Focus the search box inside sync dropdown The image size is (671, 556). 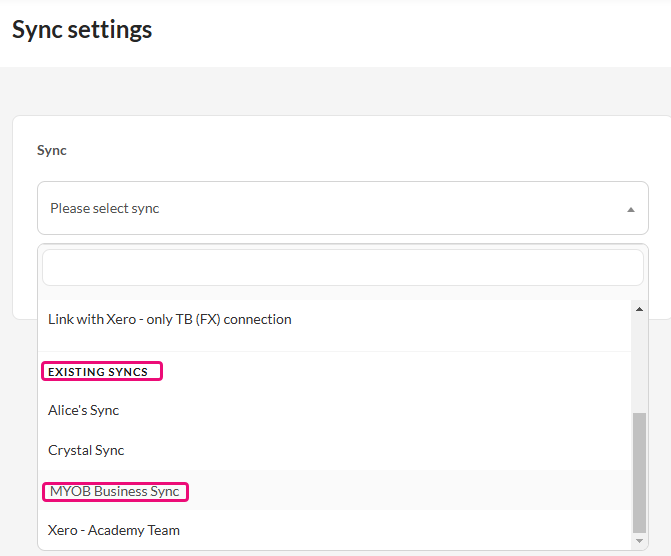pos(342,268)
